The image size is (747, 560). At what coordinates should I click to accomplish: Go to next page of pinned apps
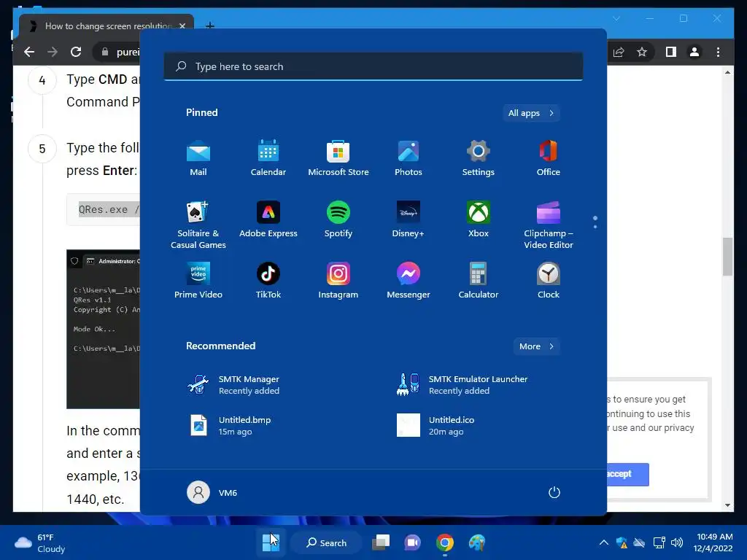pyautogui.click(x=595, y=227)
